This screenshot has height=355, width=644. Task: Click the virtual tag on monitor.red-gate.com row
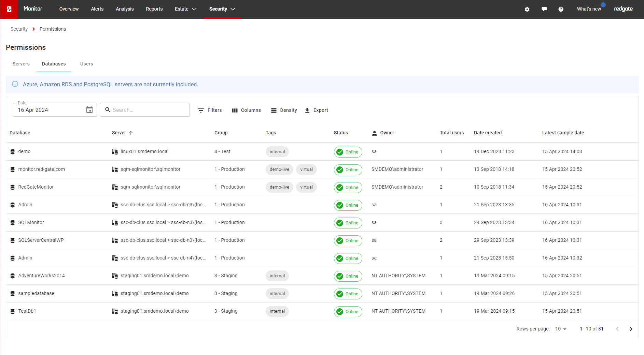pos(306,169)
